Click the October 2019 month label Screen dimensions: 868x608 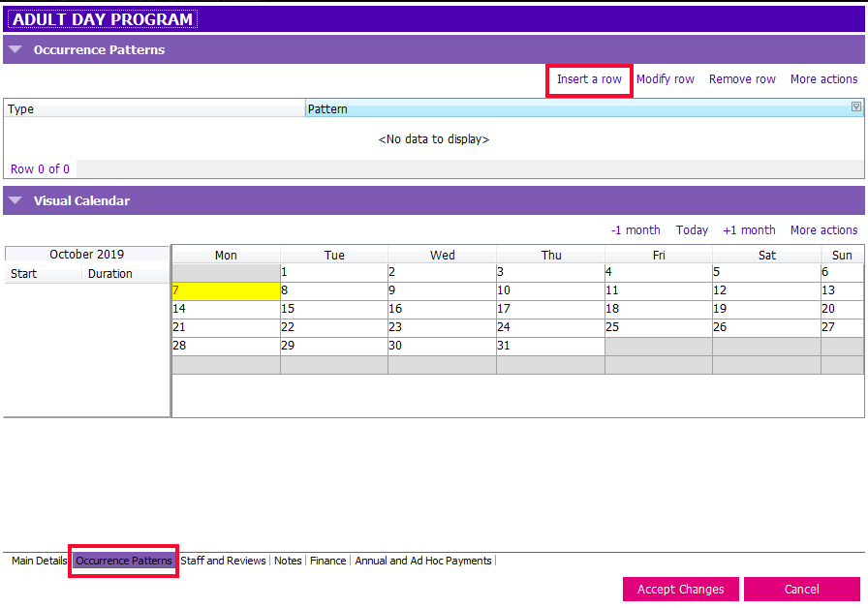point(87,254)
